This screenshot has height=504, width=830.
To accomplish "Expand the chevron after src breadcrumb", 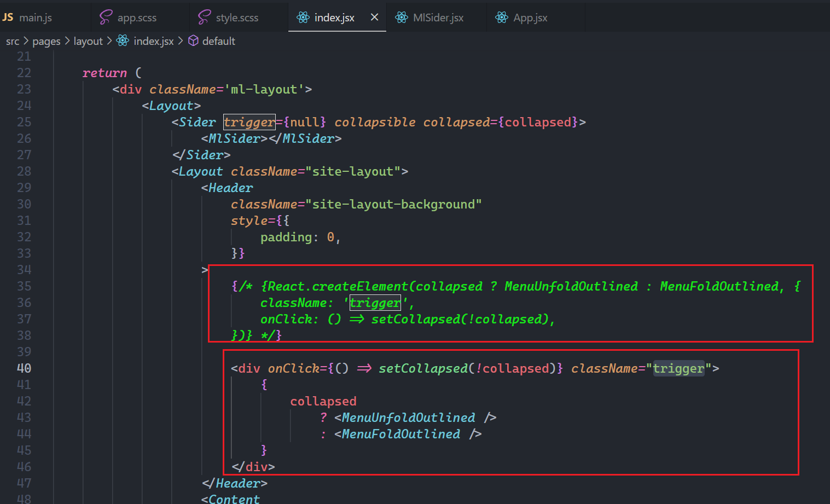I will [26, 41].
